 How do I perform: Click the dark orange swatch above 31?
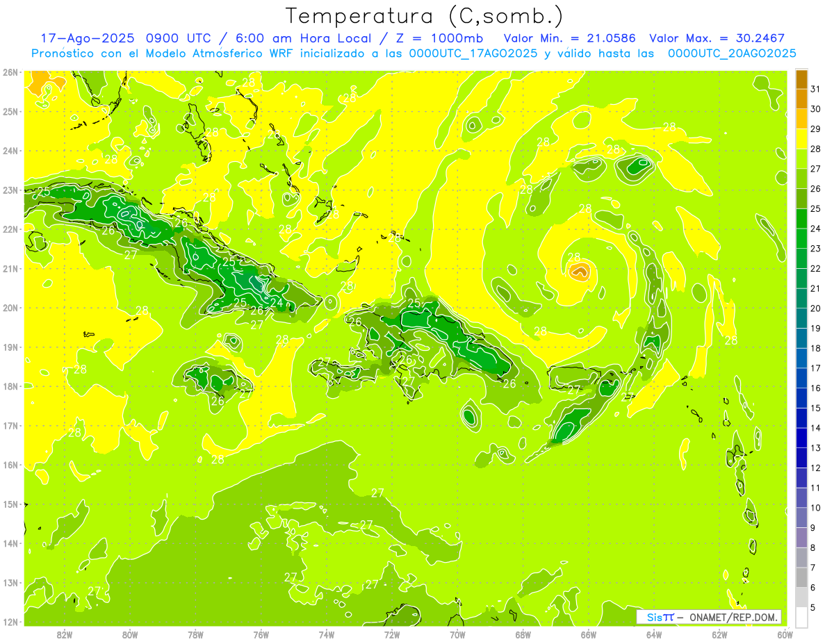(801, 79)
